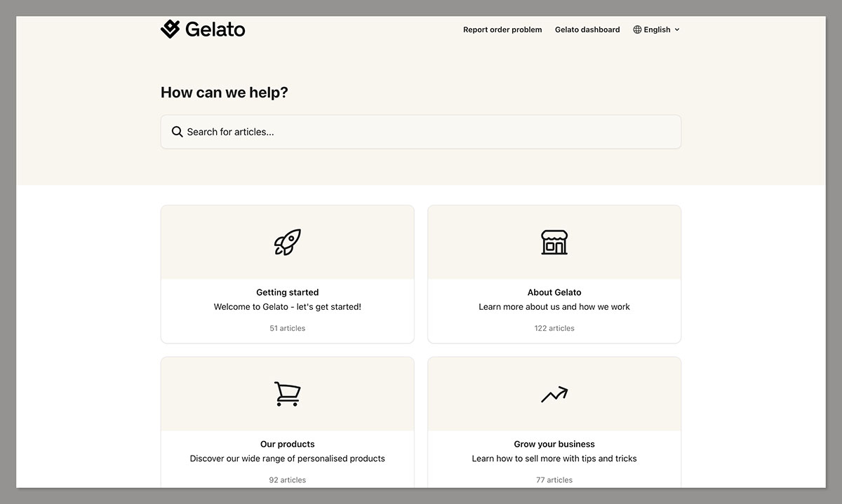Open the Getting started help category card
Viewport: 842px width, 504px height.
click(287, 274)
